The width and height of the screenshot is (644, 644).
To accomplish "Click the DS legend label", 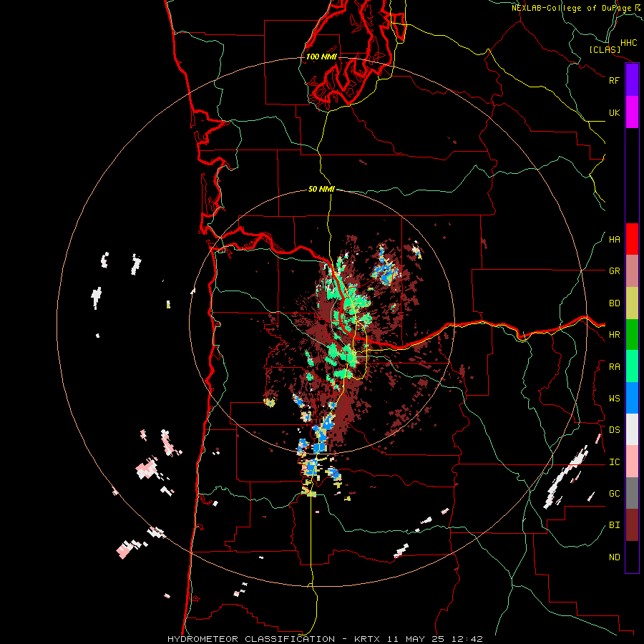I will click(x=614, y=430).
